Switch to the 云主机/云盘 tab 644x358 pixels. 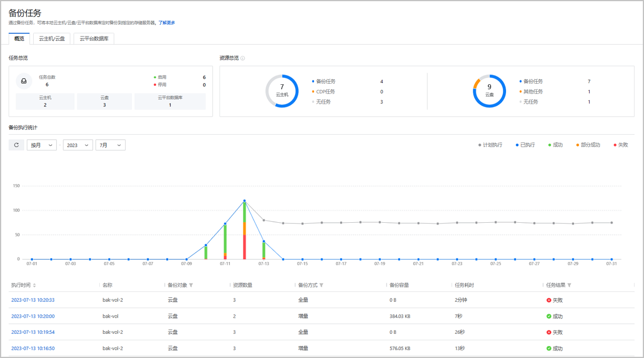click(51, 38)
